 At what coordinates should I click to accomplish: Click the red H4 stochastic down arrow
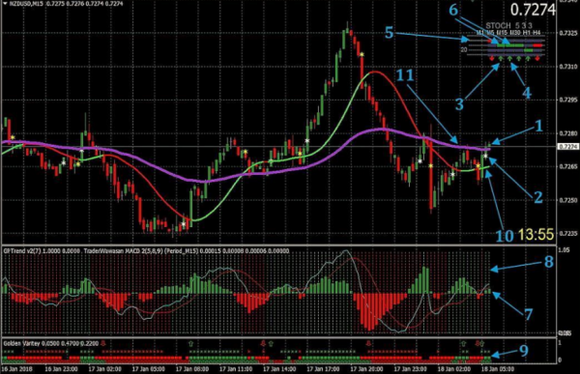pos(537,58)
